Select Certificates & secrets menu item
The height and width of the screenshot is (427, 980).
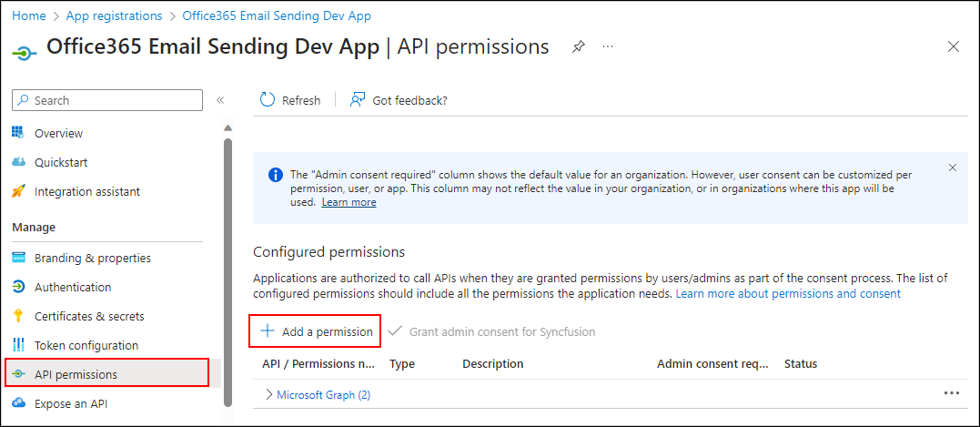(89, 316)
